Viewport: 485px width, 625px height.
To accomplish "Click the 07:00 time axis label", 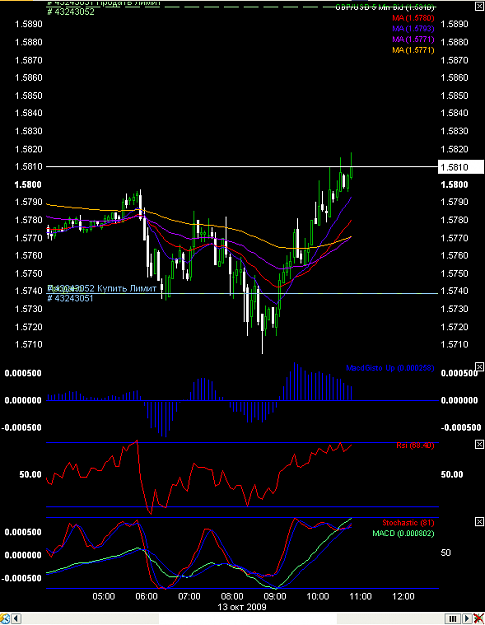I will 189,597.
